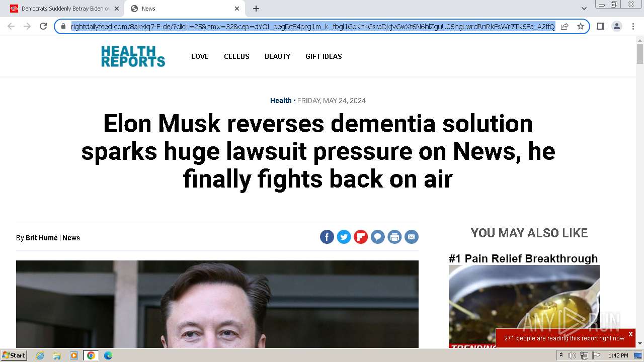Toggle browser side panel
644x362 pixels.
[x=600, y=26]
